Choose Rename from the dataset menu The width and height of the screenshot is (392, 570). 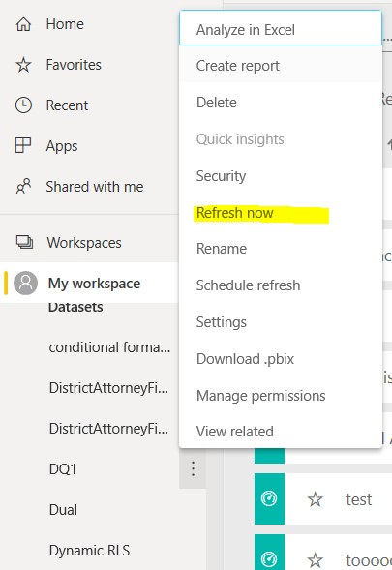[281, 249]
